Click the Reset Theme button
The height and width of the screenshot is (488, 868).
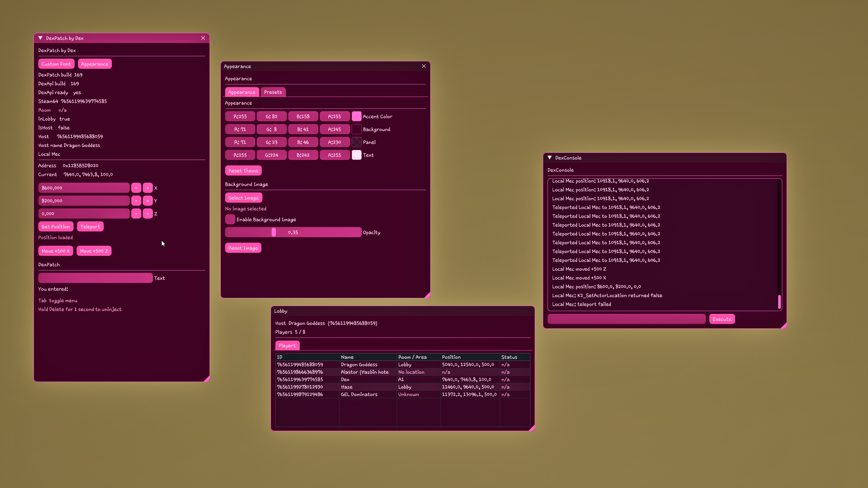pyautogui.click(x=243, y=171)
